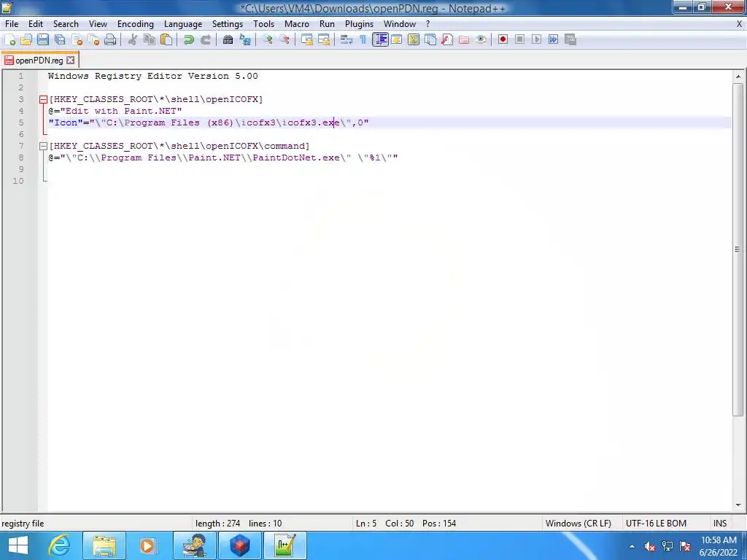Click the Open file folder icon
747x560 pixels.
[26, 39]
